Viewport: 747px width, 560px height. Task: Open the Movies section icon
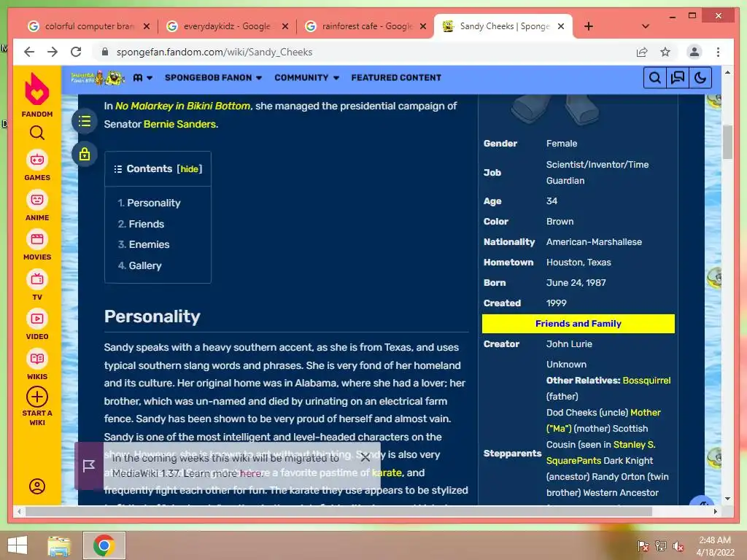point(37,239)
